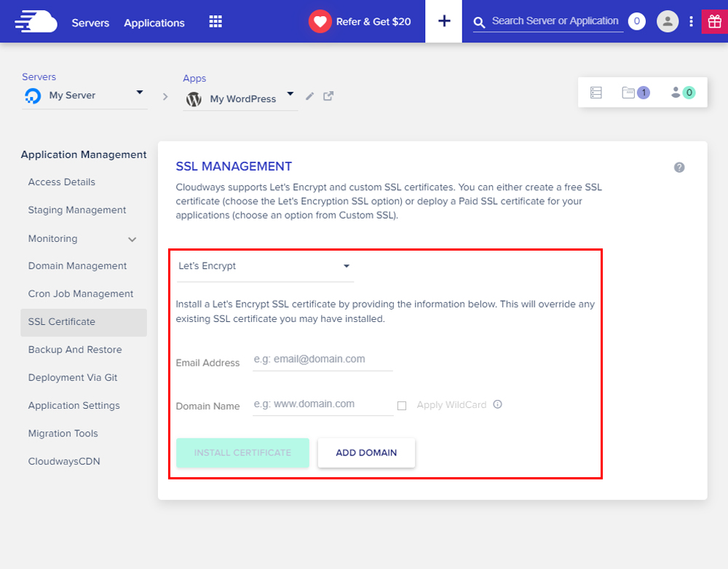Enable the Apply WildCard checkbox

402,406
